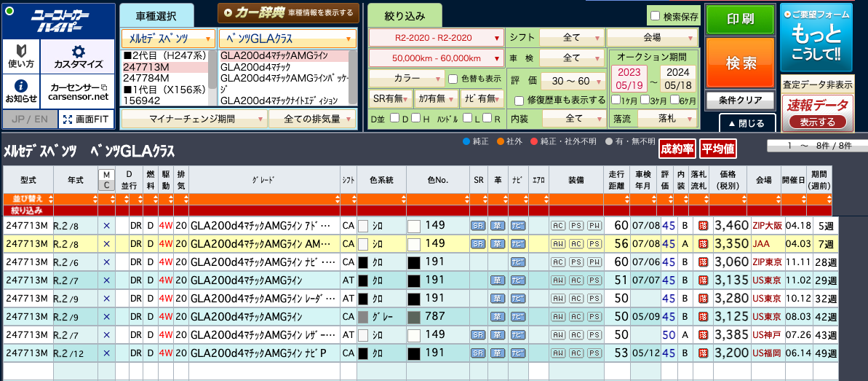Open the カー辞典 car dictionary
Image resolution: width=868 pixels, height=381 pixels.
[288, 13]
